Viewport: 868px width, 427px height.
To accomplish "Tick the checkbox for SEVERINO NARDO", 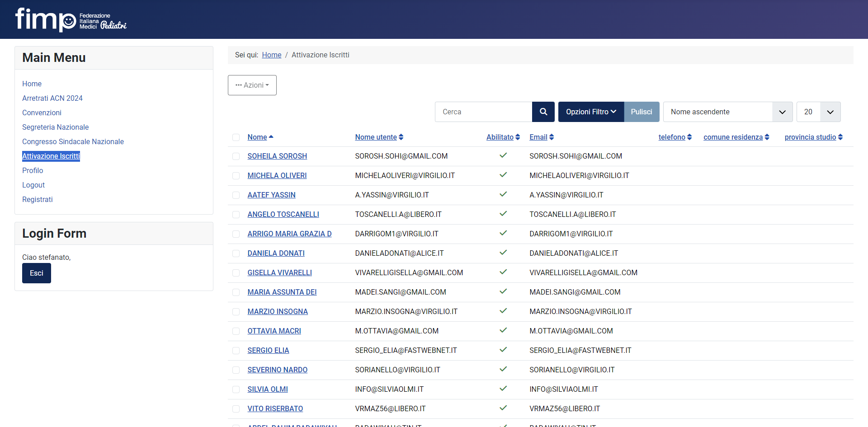I will 236,370.
